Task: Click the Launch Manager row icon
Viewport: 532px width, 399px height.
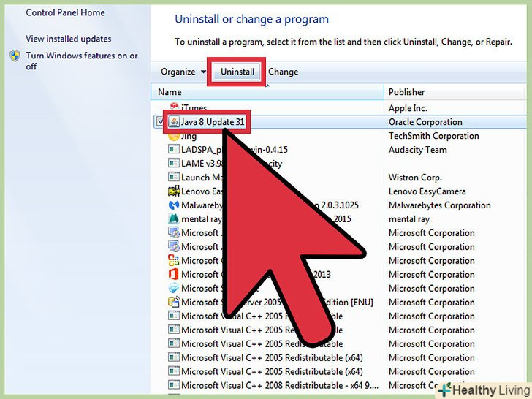Action: [174, 177]
